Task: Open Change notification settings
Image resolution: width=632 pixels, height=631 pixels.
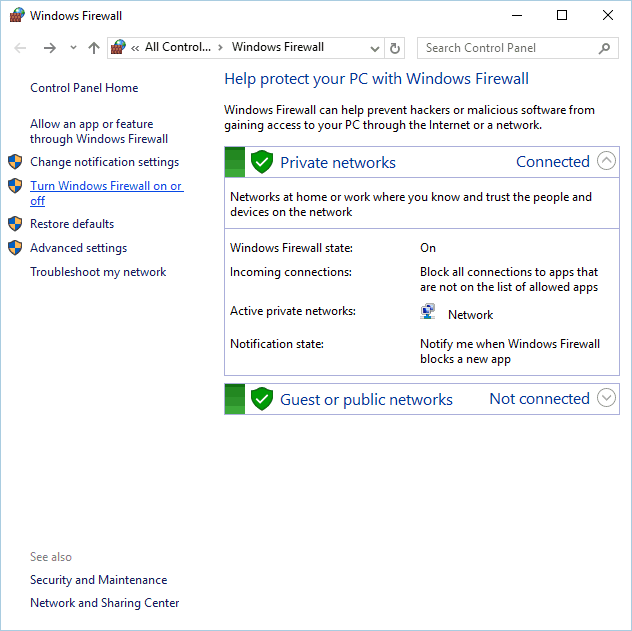Action: 104,162
